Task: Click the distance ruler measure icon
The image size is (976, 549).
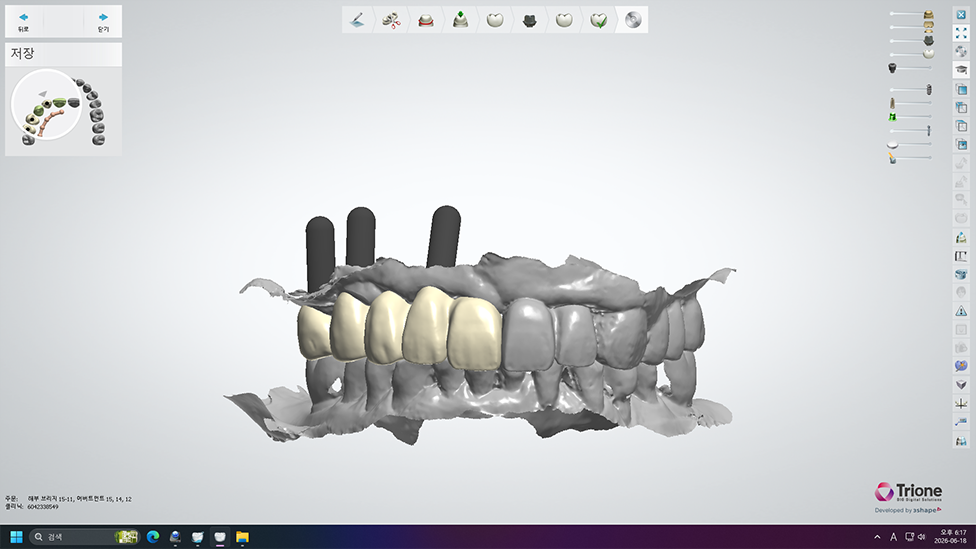Action: coord(961,422)
